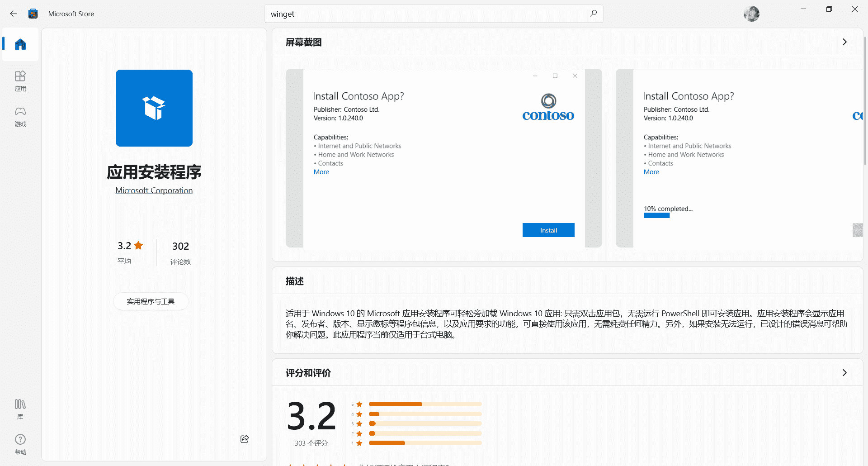Go back using the back arrow
This screenshot has height=466, width=868.
click(14, 14)
